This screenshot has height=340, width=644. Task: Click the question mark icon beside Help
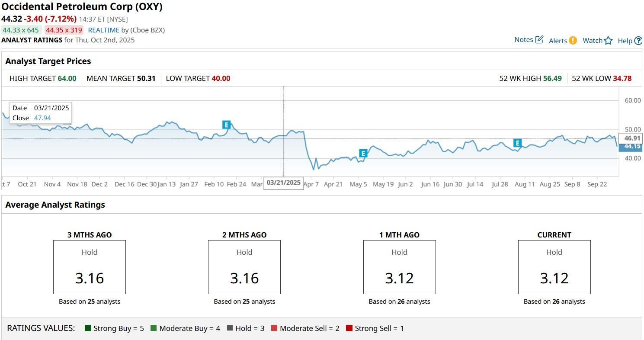pyautogui.click(x=638, y=41)
